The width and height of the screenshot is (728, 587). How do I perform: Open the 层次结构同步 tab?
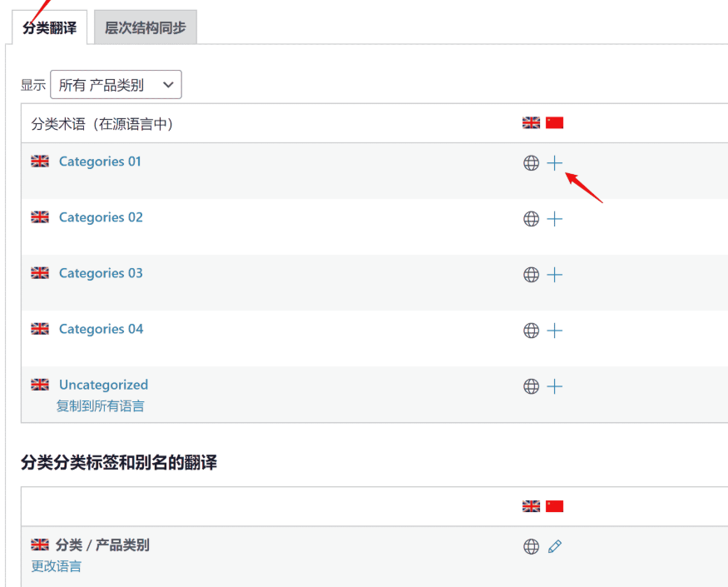click(x=146, y=27)
